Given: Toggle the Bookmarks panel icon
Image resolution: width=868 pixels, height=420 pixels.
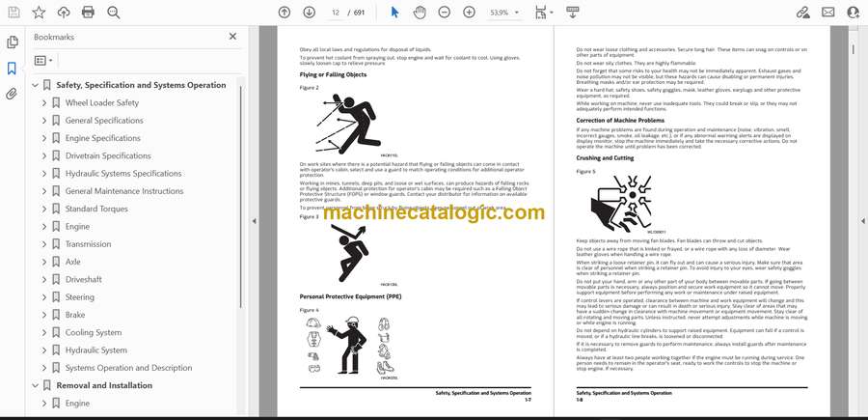Looking at the screenshot, I should pyautogui.click(x=13, y=69).
